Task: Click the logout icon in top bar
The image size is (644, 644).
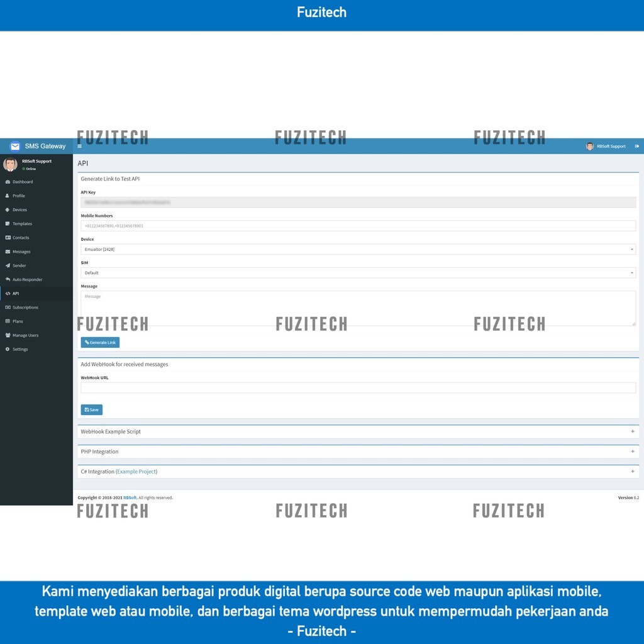Action: (636, 146)
